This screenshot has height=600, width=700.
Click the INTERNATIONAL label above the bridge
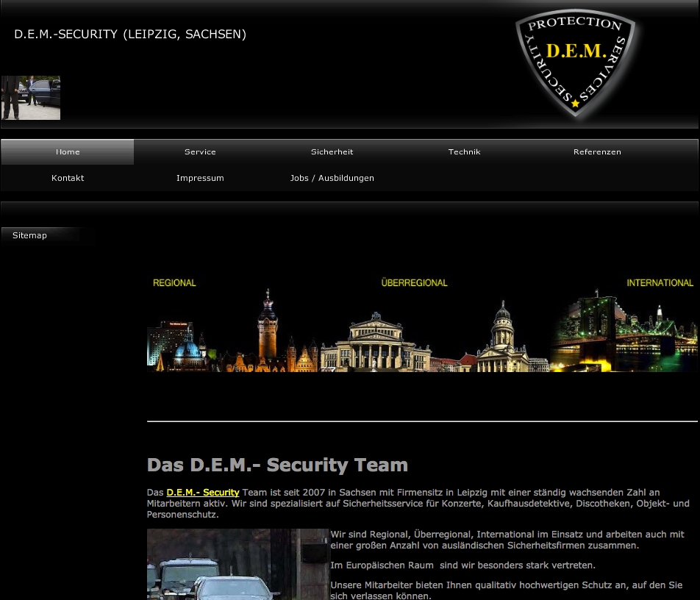point(660,282)
